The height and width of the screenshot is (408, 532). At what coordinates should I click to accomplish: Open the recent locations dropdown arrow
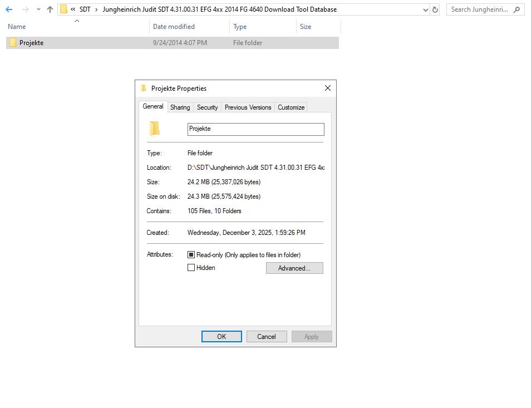39,9
